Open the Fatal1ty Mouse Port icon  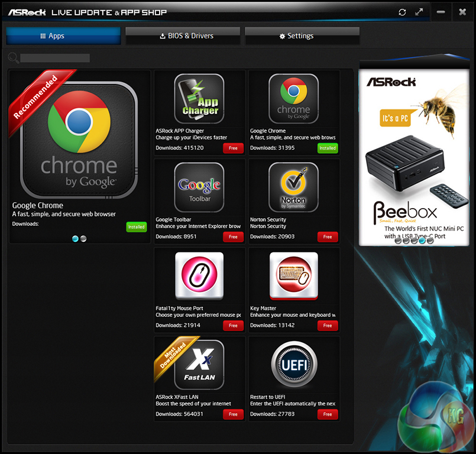[199, 276]
